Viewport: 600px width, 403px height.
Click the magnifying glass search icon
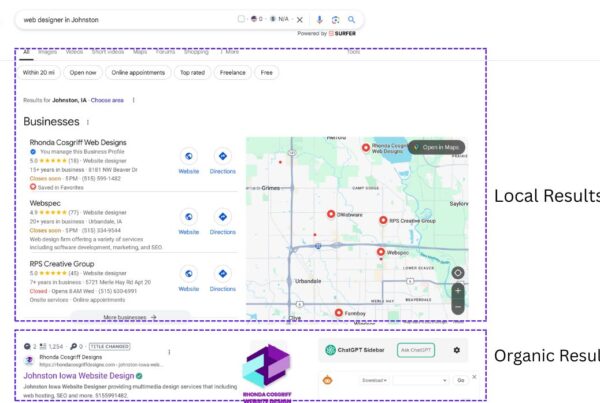351,19
